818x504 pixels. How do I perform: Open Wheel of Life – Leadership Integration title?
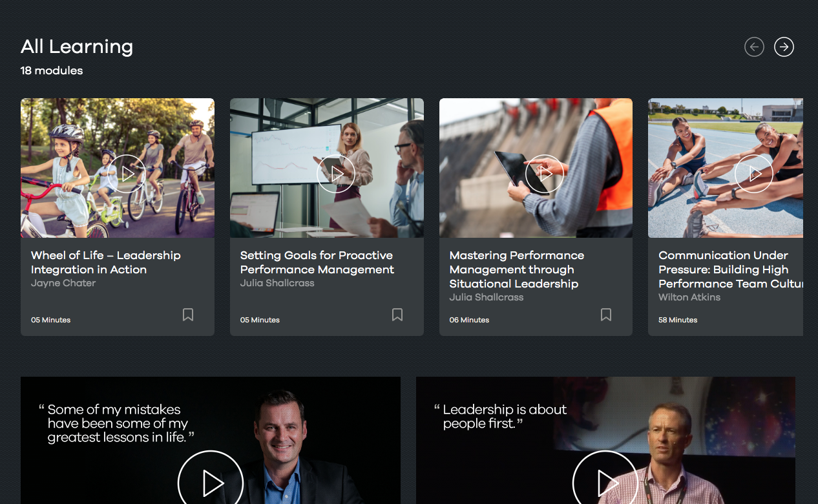click(105, 262)
